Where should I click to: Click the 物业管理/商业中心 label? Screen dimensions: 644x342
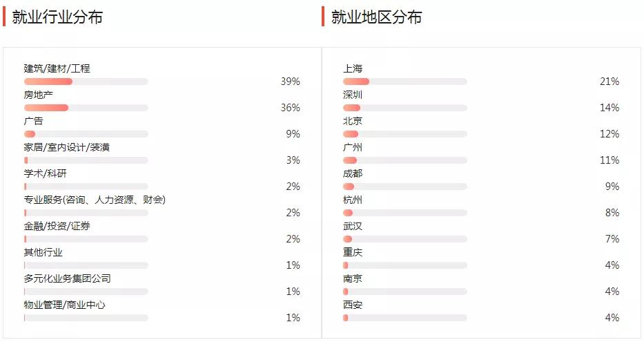click(64, 305)
